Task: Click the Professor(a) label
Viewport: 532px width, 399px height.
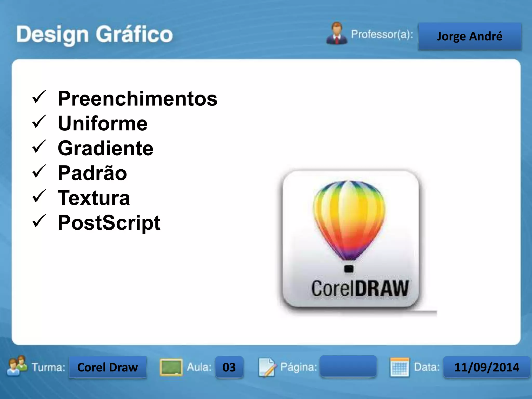Action: (x=382, y=34)
